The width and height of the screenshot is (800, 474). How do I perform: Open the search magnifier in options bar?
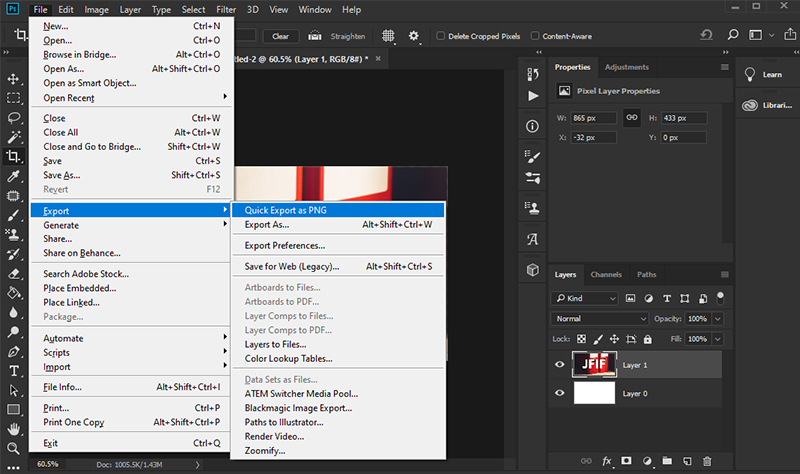click(x=733, y=35)
